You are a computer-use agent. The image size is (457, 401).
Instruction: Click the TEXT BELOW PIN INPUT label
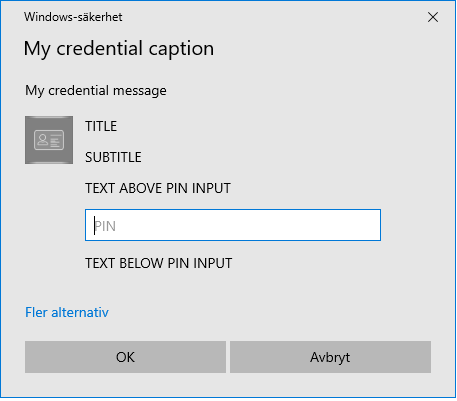coord(158,263)
